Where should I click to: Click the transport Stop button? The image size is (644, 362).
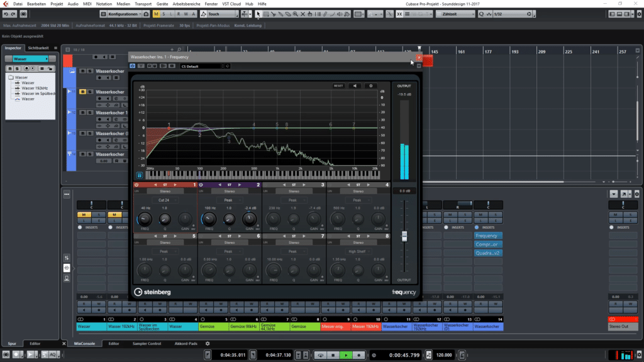tap(333, 355)
